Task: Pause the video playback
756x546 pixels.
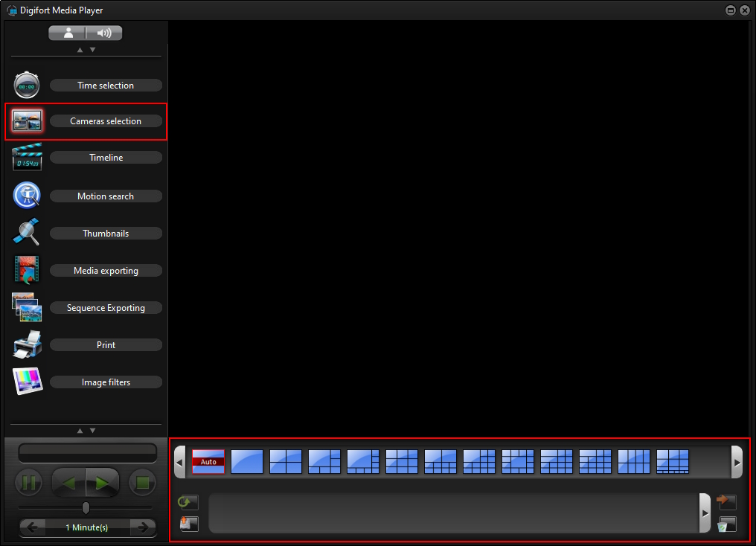Action: [29, 482]
